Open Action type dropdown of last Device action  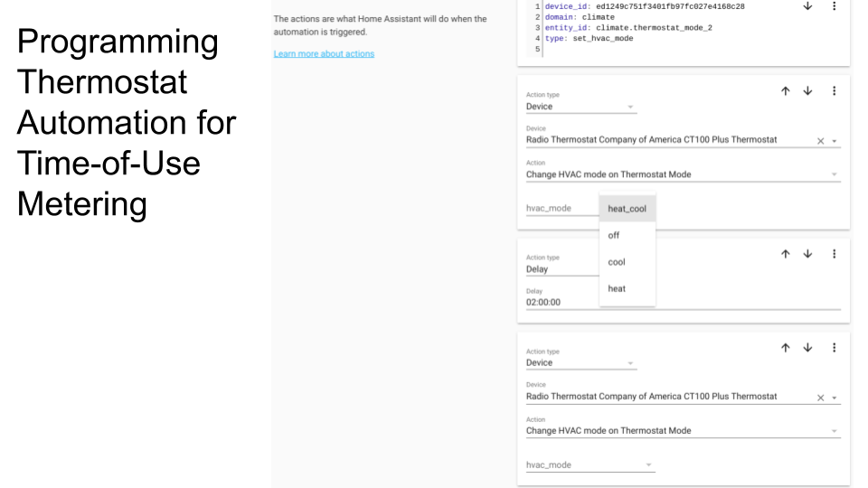pyautogui.click(x=581, y=363)
